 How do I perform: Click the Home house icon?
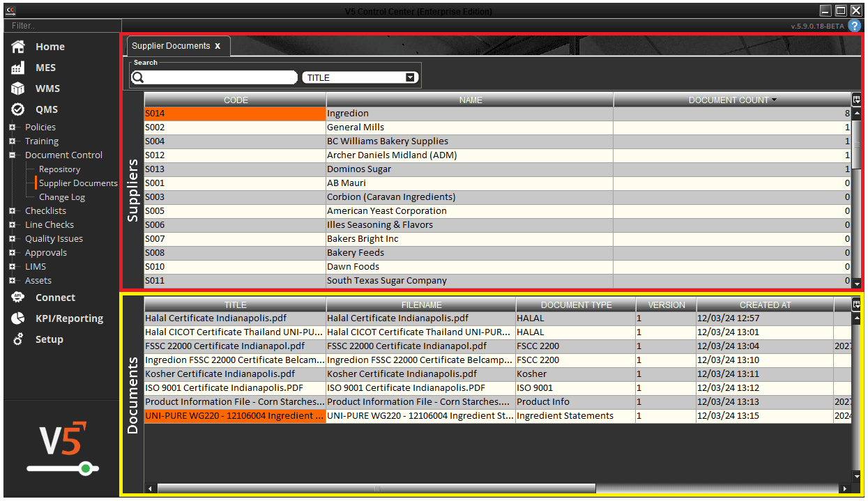18,47
